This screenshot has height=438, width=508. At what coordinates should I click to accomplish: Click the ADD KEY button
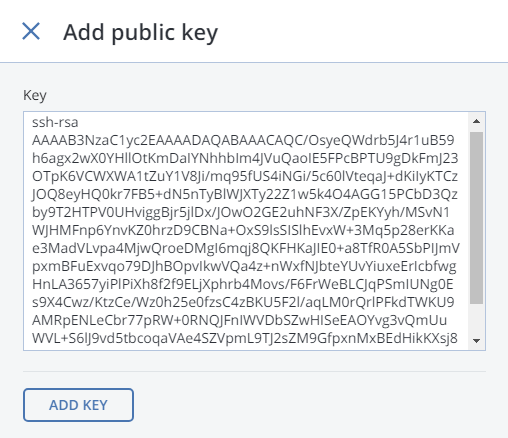tap(78, 405)
